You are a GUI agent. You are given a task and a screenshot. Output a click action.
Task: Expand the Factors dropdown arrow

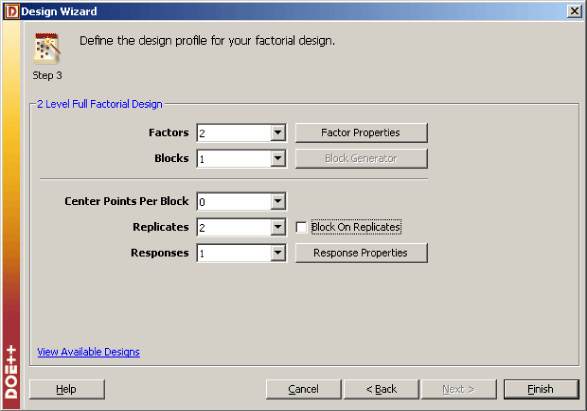278,133
